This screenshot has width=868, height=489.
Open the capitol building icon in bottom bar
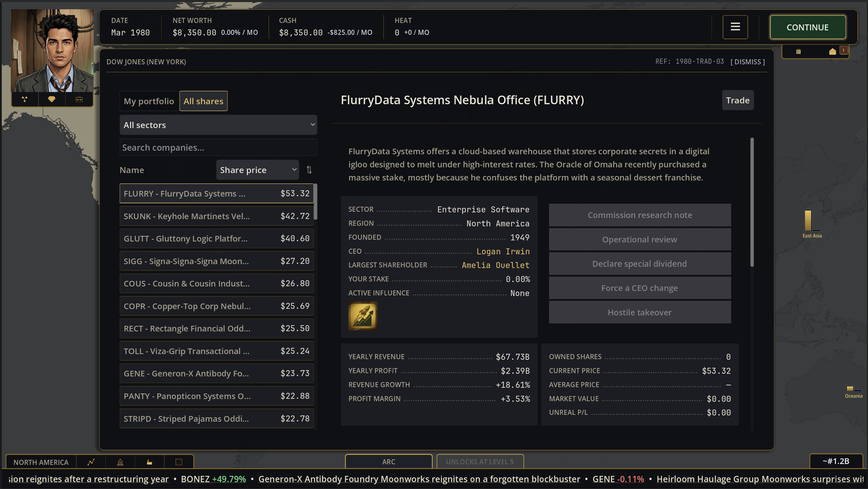(120, 462)
